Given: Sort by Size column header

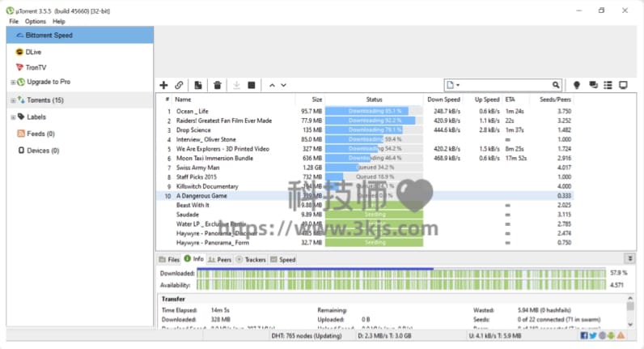Looking at the screenshot, I should pos(316,100).
